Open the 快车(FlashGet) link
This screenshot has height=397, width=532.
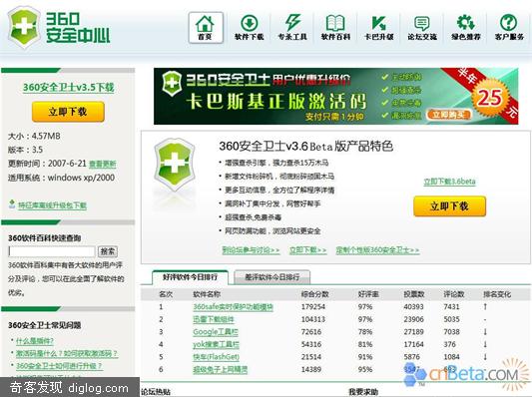point(217,357)
